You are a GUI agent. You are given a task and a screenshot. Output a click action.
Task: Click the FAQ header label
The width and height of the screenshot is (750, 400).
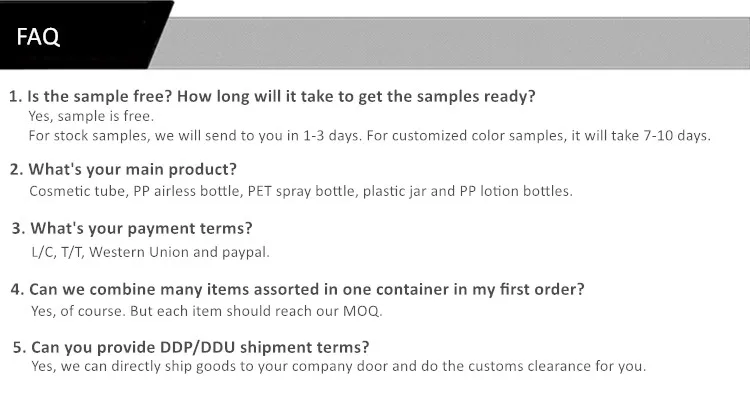point(38,37)
